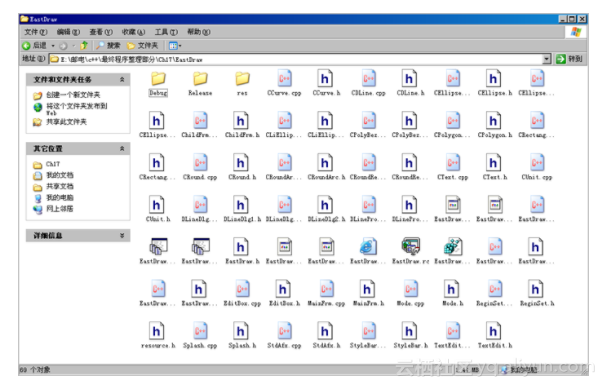Open 网上邻居 from other places

click(x=60, y=209)
